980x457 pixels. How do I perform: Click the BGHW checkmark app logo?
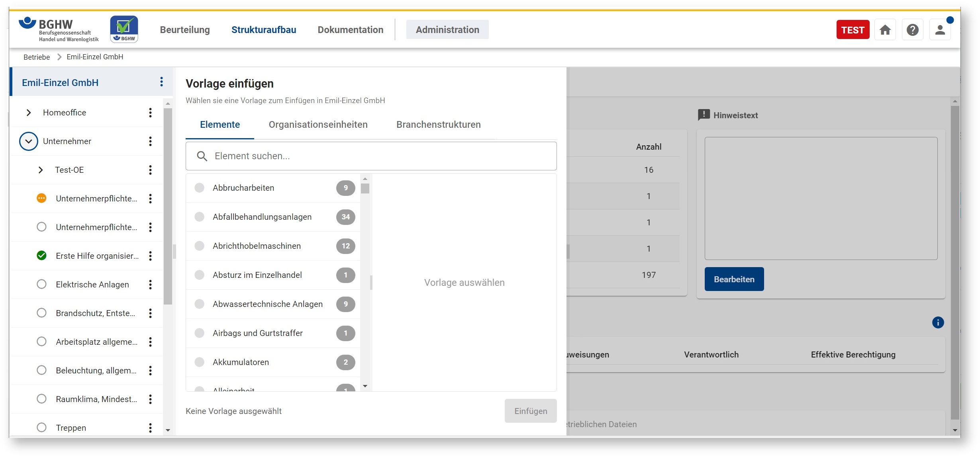124,29
